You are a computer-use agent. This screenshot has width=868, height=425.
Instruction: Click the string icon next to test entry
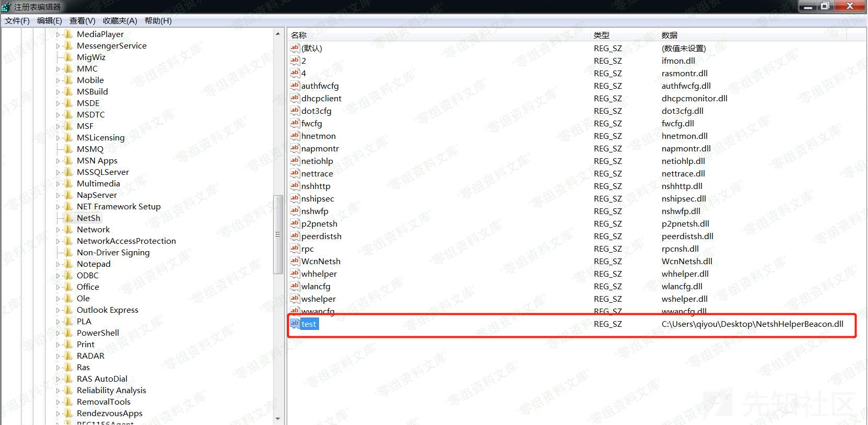pyautogui.click(x=295, y=324)
